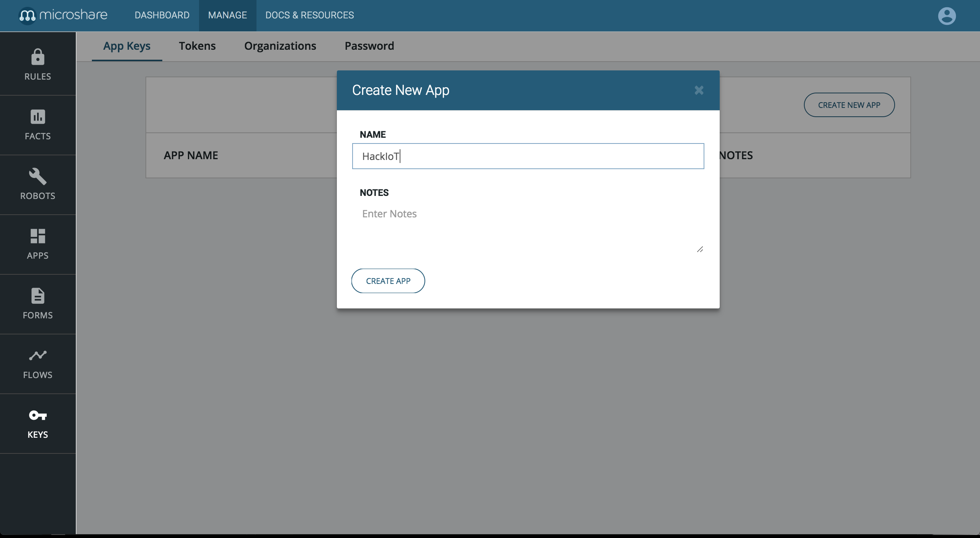Screen dimensions: 980x538
Task: Open the Apps section in the sidebar
Action: click(x=38, y=244)
